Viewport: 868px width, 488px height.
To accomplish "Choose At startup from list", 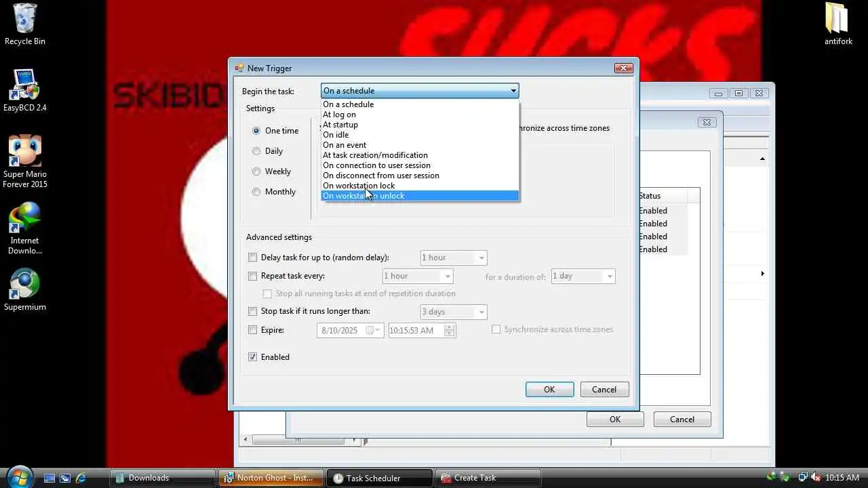I will pyautogui.click(x=420, y=125).
